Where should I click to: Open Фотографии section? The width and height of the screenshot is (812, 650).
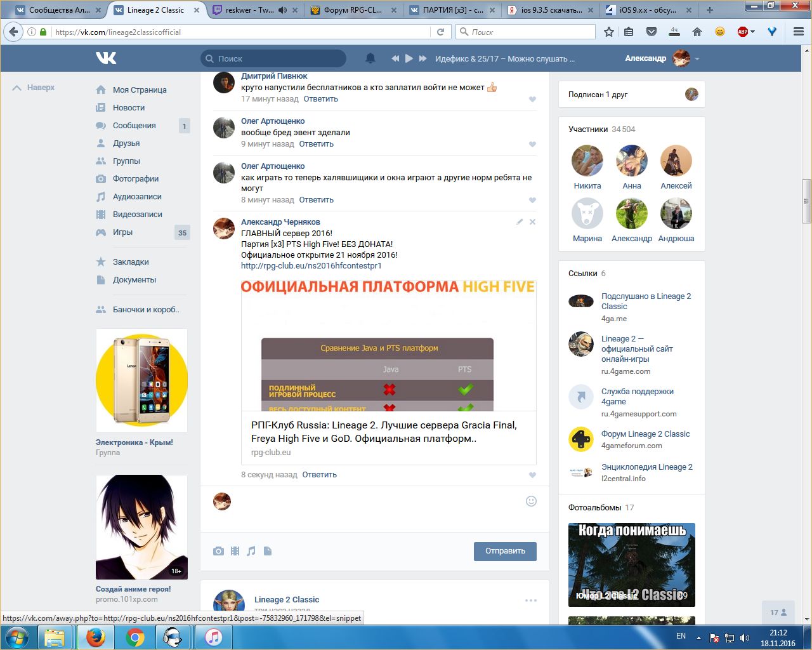click(x=136, y=178)
